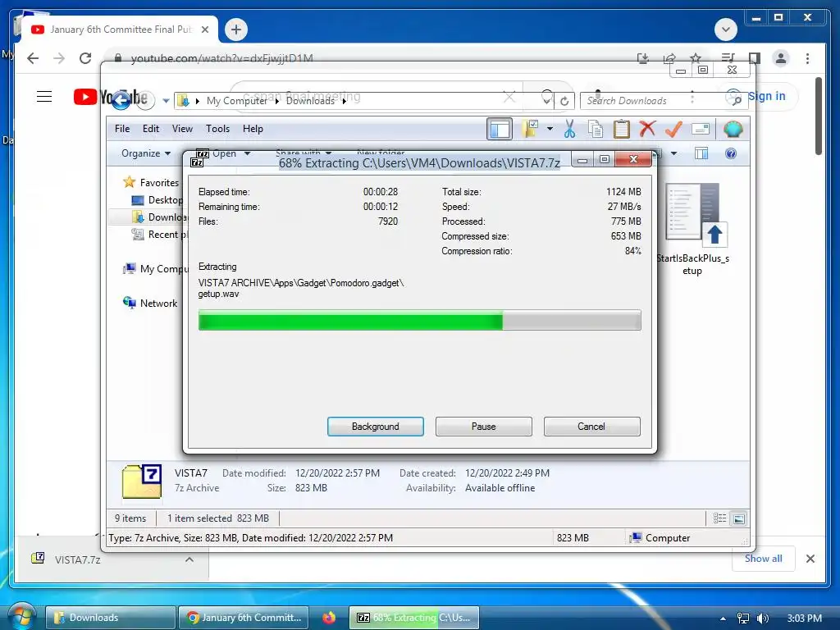Open the File menu in Explorer
The image size is (840, 630).
pos(122,129)
